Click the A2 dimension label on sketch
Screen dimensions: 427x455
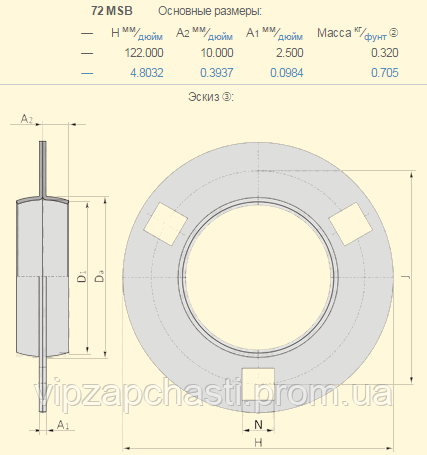point(27,118)
